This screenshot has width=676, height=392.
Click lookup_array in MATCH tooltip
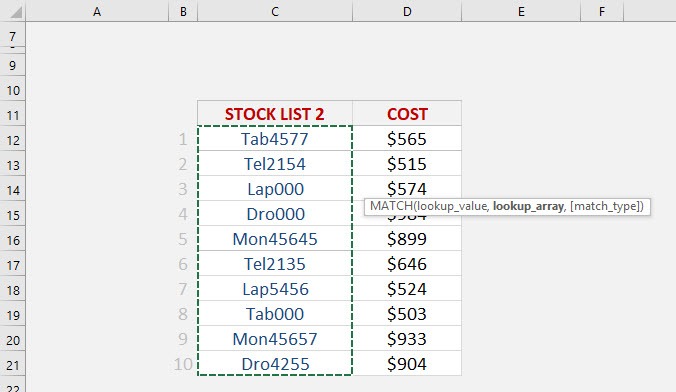click(x=528, y=207)
